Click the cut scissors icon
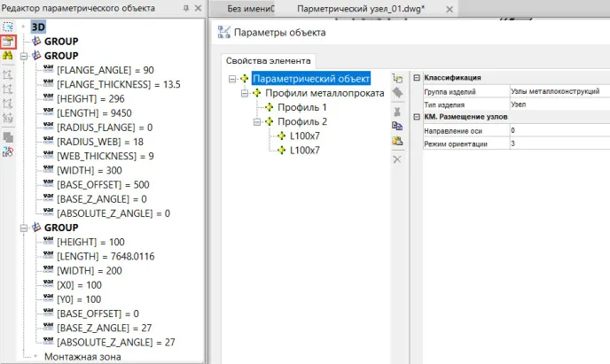This screenshot has height=364, width=610. [397, 111]
